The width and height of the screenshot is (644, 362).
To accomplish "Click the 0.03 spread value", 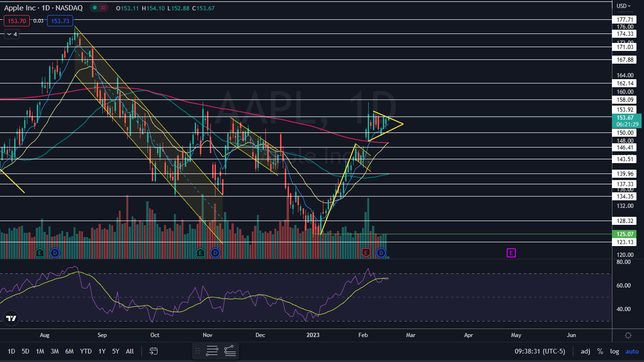I will [x=38, y=21].
